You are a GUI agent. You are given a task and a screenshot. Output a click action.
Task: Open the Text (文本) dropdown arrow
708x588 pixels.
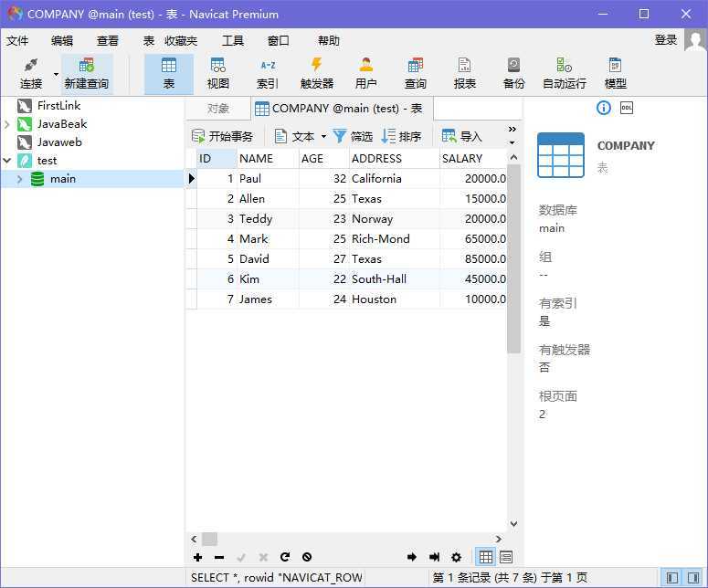(x=323, y=136)
